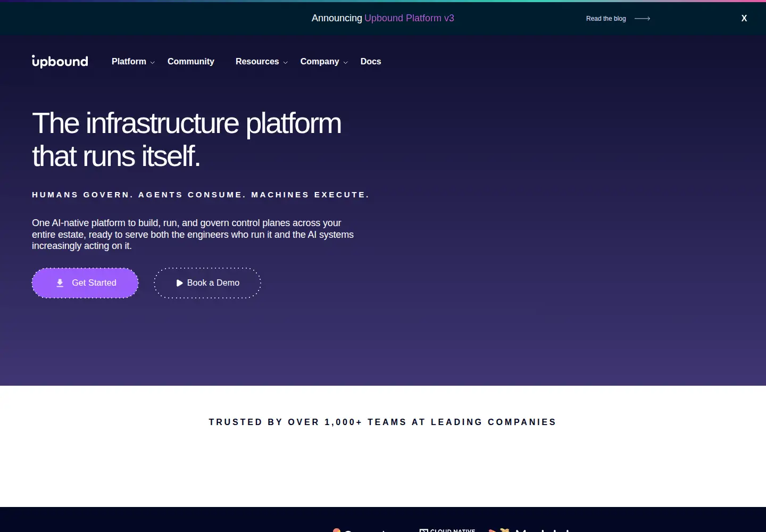Dismiss the announcement banner with X
Image resolution: width=766 pixels, height=532 pixels.
(x=744, y=18)
